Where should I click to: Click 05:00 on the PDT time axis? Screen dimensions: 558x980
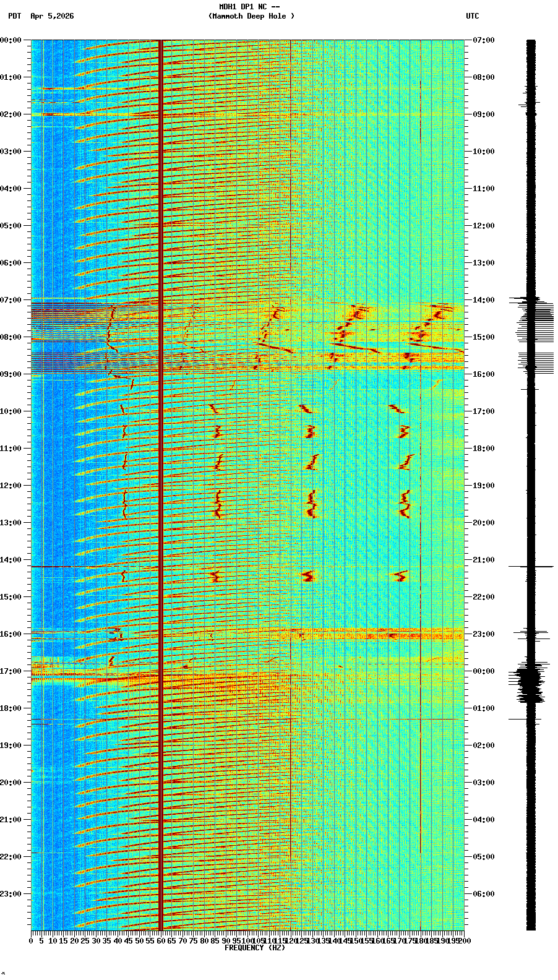[11, 226]
